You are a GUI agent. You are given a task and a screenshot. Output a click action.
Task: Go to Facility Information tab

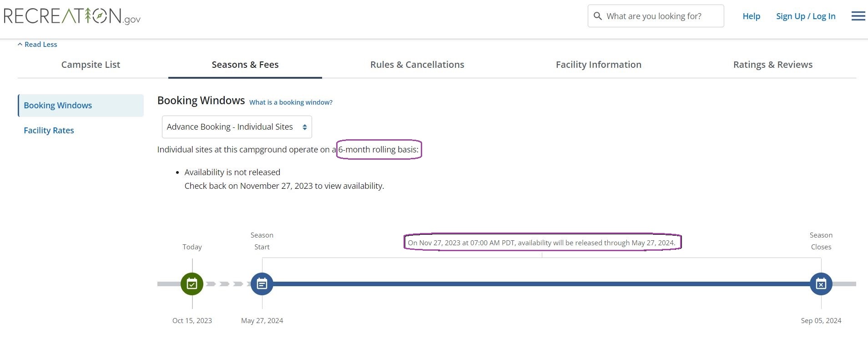point(598,65)
